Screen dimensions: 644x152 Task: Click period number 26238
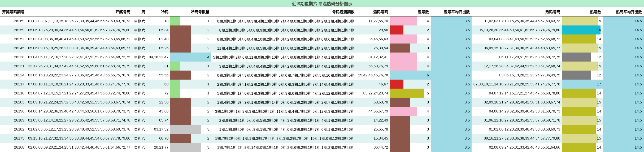tap(19, 57)
